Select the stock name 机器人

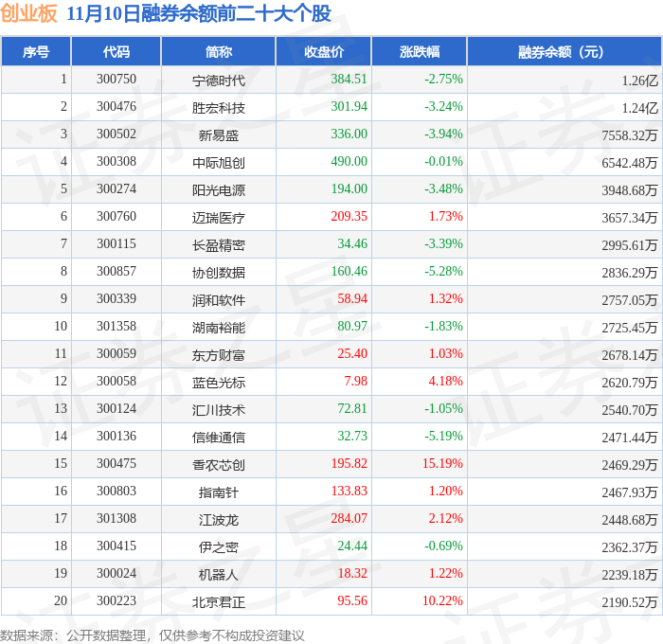219,575
